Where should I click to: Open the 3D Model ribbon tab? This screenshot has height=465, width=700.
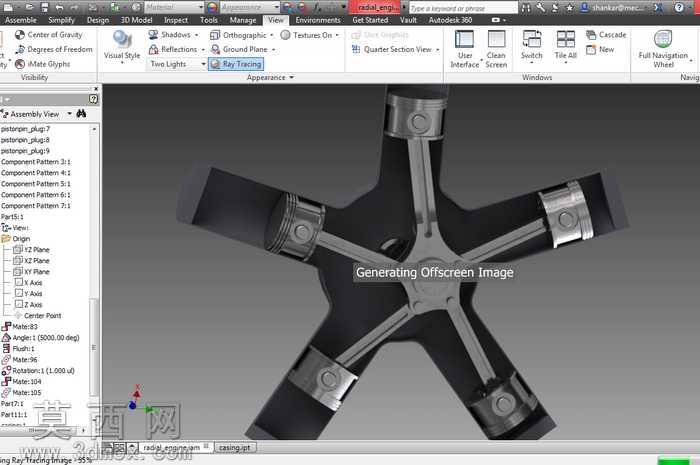pyautogui.click(x=136, y=20)
